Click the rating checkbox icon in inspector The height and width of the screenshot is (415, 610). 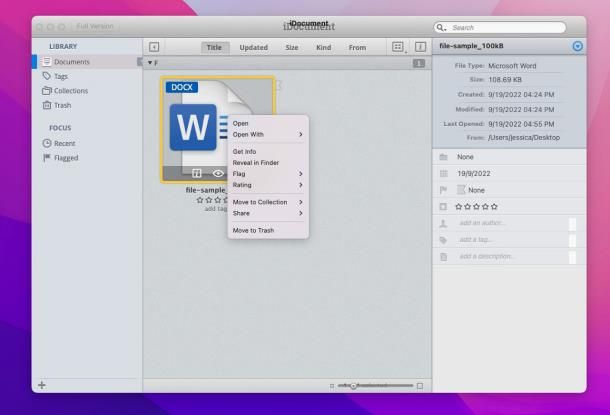point(443,207)
